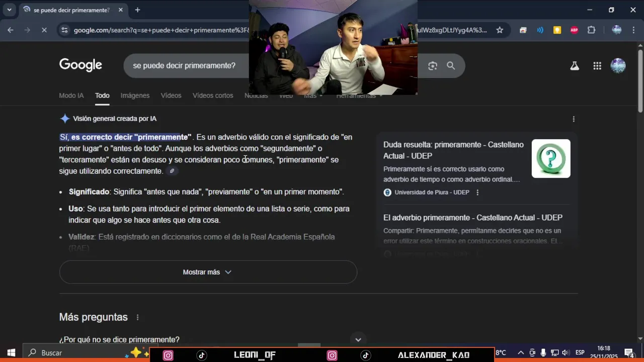
Task: Open site information icon in address bar
Action: click(x=64, y=30)
